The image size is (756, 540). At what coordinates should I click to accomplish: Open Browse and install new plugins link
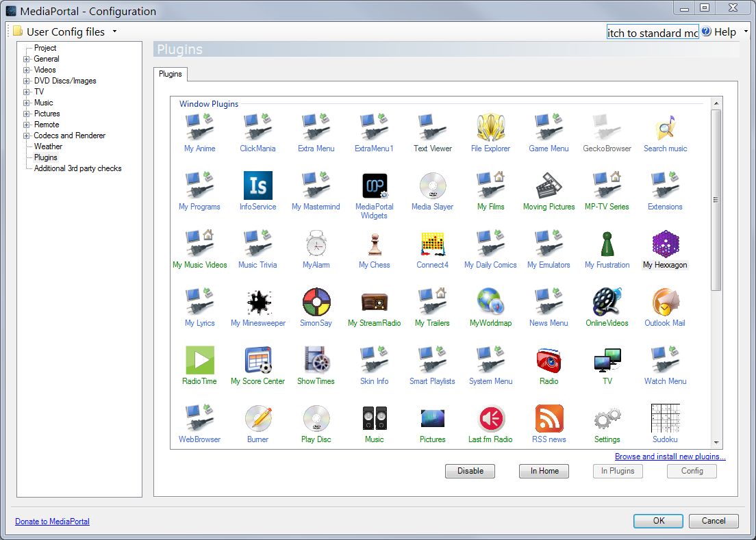point(670,457)
